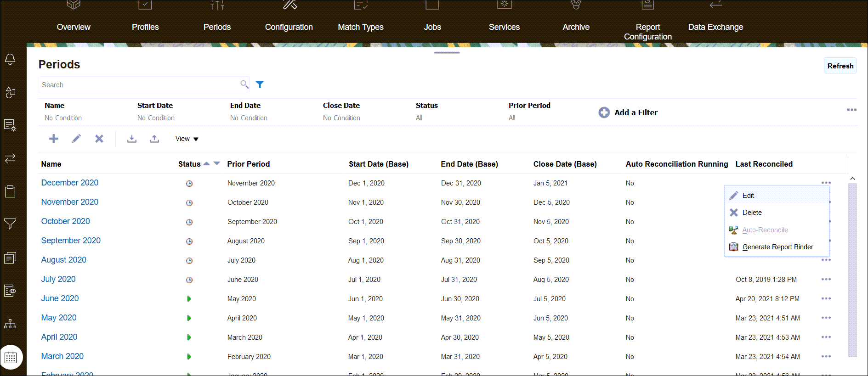Click the add new period plus icon
The image size is (868, 376).
pyautogui.click(x=54, y=139)
